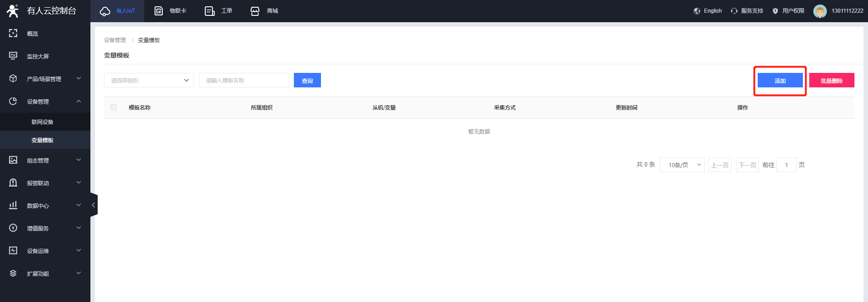Open account 13011112222 menu
This screenshot has width=868, height=302.
(x=847, y=11)
